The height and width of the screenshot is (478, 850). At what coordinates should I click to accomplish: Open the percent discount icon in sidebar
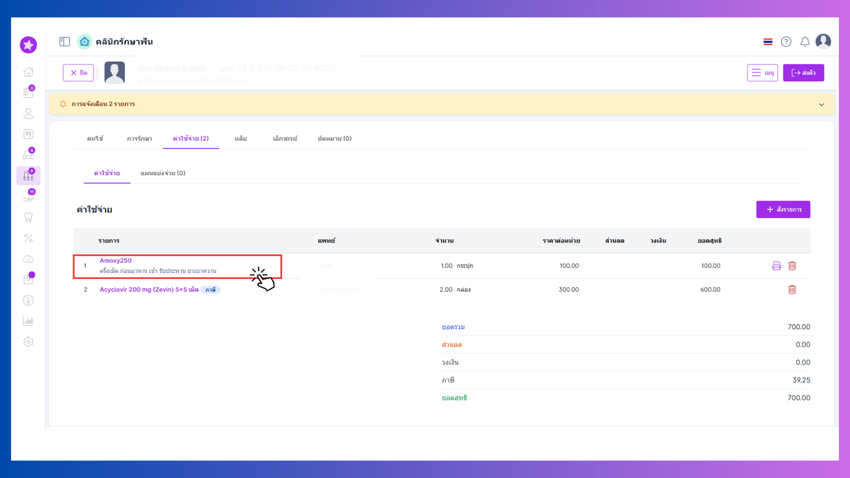(28, 238)
